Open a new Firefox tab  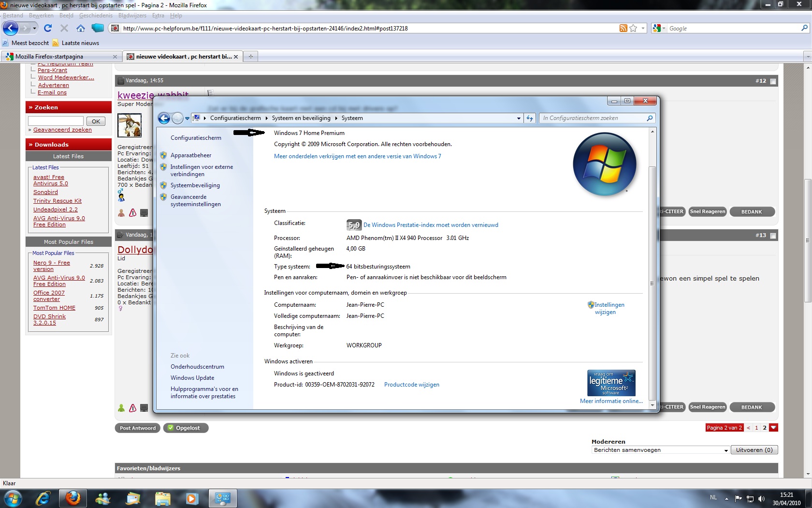(250, 57)
